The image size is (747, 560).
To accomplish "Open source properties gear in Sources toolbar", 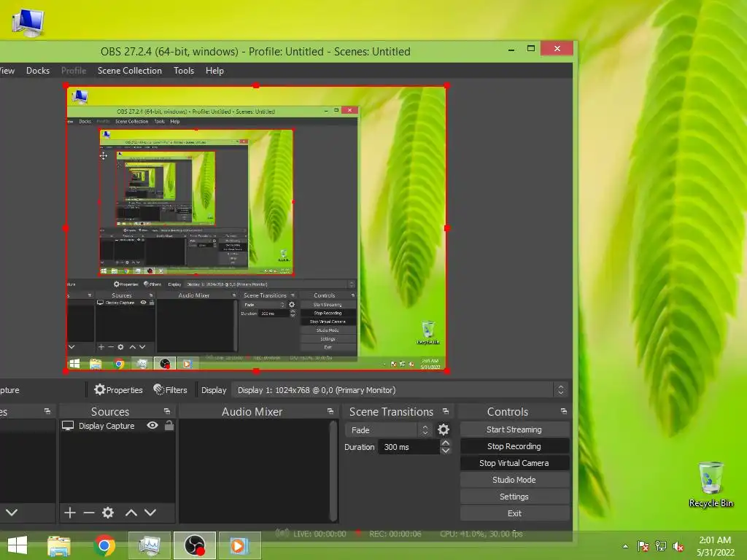I will pos(108,513).
